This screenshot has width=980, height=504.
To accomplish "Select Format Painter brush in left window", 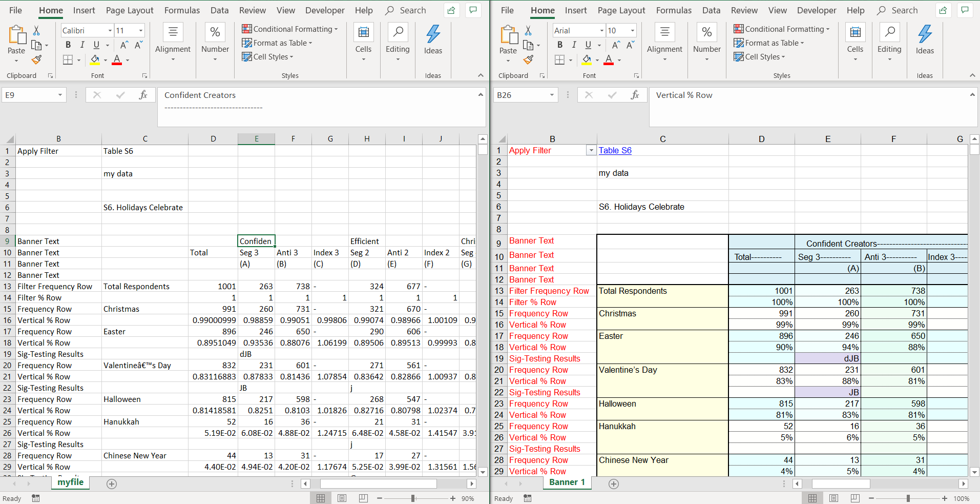I will pyautogui.click(x=36, y=60).
